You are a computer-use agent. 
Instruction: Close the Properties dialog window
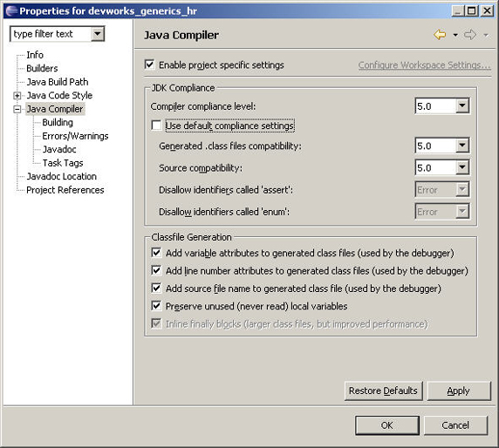coord(487,10)
